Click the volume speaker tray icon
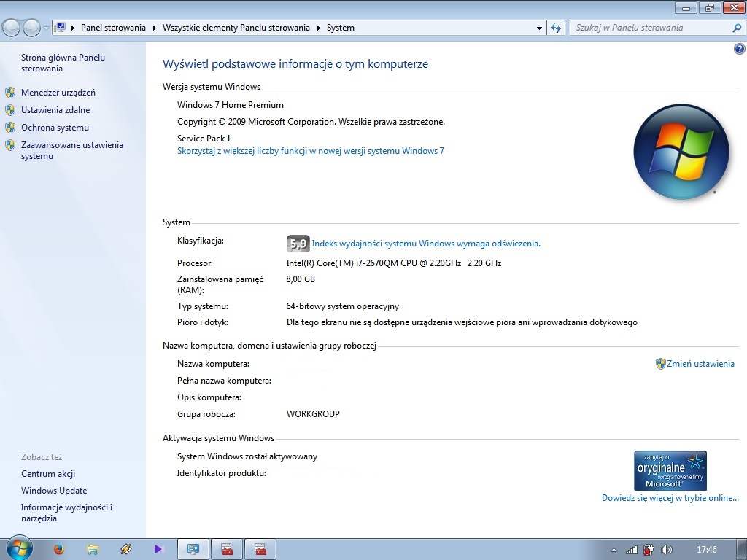Image resolution: width=747 pixels, height=560 pixels. pyautogui.click(x=667, y=550)
